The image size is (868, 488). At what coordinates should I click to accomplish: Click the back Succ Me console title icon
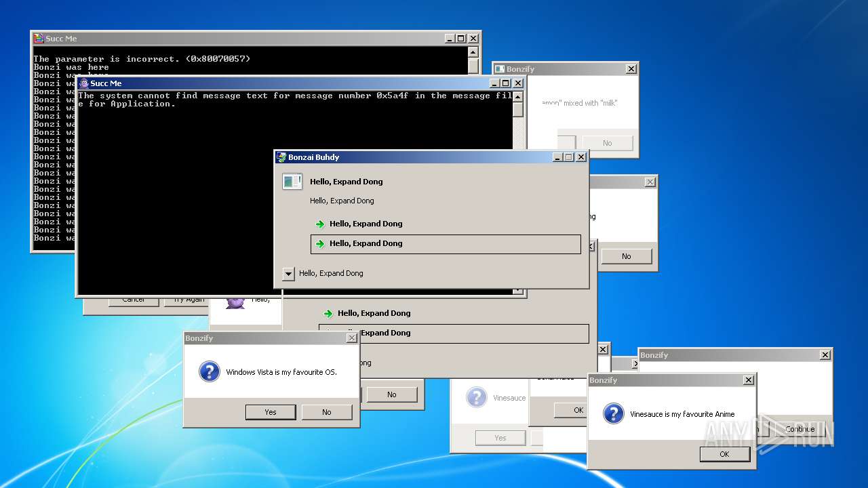(39, 39)
